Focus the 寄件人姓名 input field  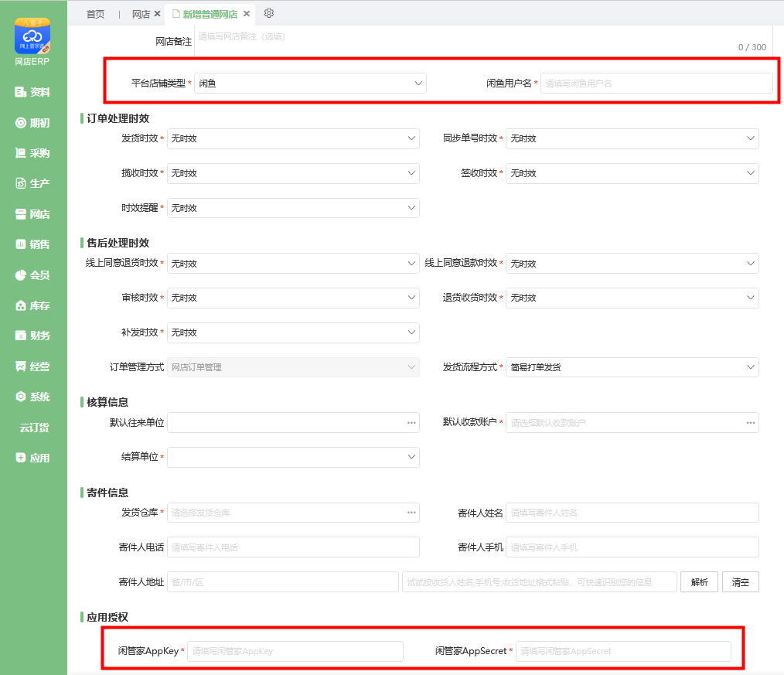coord(632,513)
